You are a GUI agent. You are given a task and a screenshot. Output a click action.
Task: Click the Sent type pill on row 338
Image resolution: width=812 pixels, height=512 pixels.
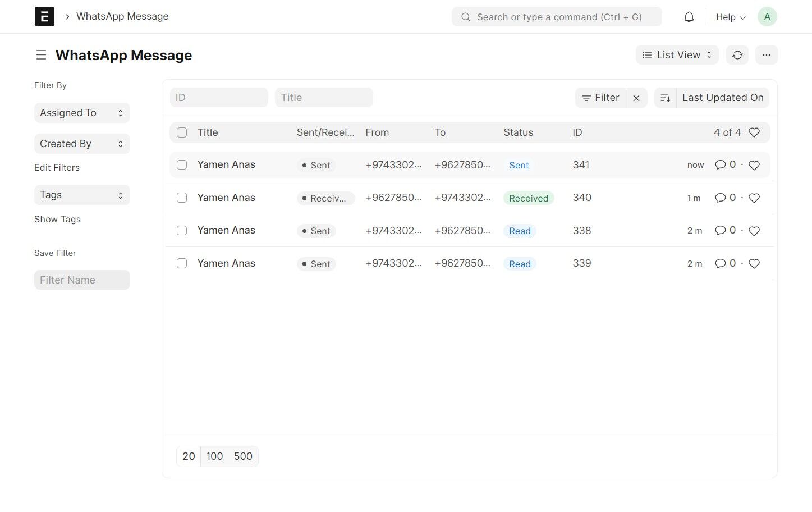[x=316, y=231]
